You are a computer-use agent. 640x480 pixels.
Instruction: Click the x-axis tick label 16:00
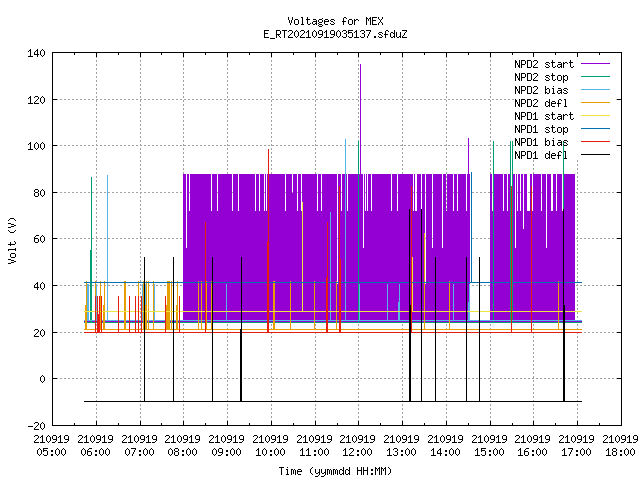click(533, 452)
